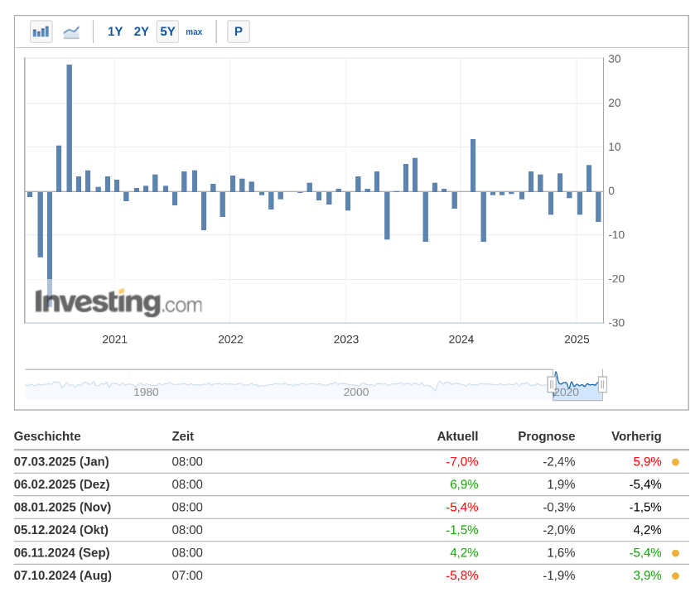Click the Aktuell column header
Viewport: 700px width, 602px height.
coord(457,436)
